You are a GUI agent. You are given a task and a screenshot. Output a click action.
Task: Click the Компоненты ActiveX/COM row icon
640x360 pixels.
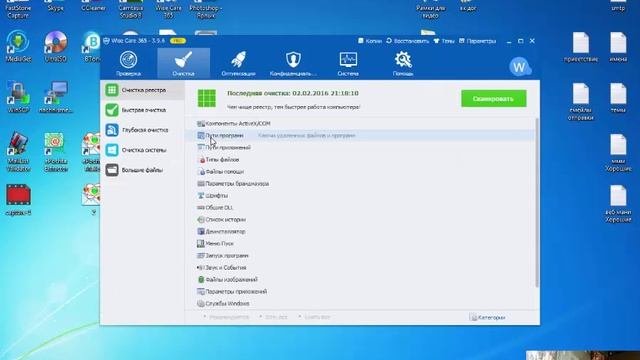(x=201, y=123)
